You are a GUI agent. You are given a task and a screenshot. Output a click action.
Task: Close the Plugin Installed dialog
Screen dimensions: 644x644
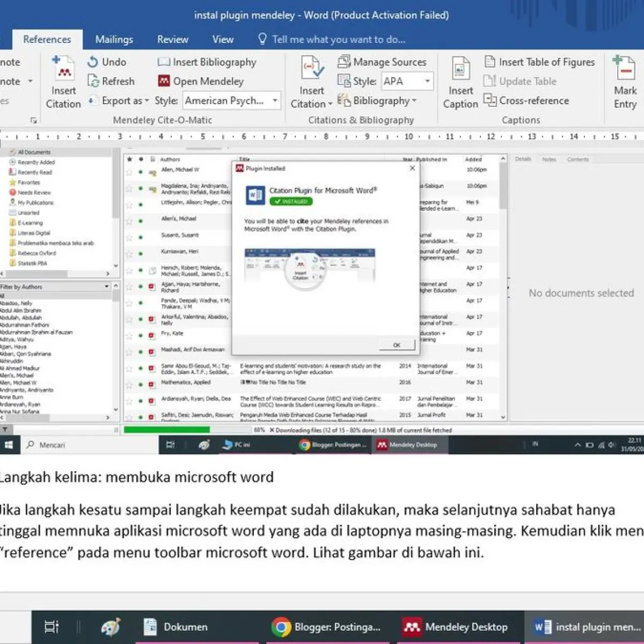[x=412, y=169]
